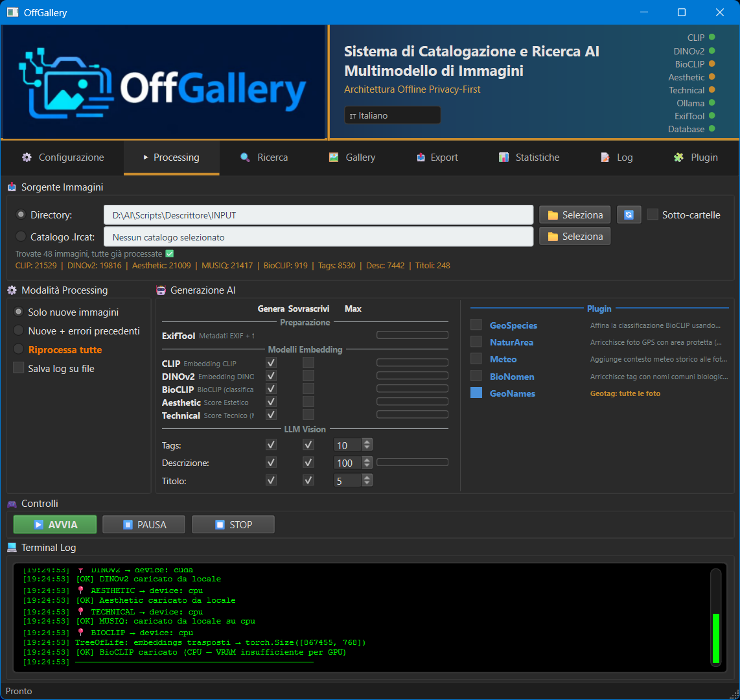This screenshot has width=740, height=700.
Task: Open the Plugin tab
Action: point(696,157)
